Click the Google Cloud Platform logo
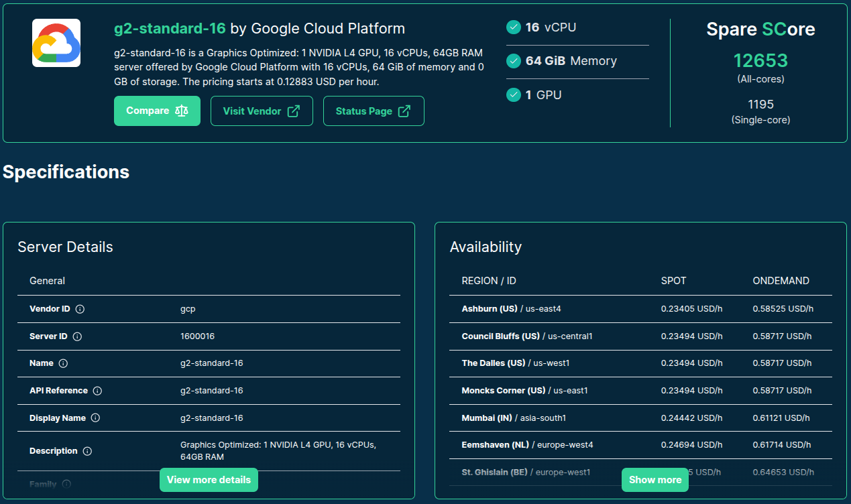 [56, 43]
